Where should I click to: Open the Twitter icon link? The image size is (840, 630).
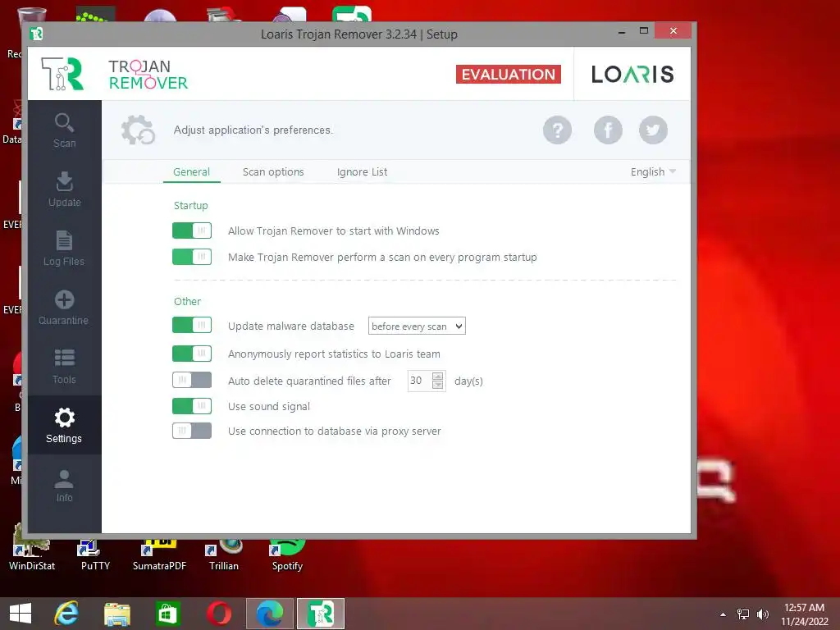pyautogui.click(x=653, y=130)
